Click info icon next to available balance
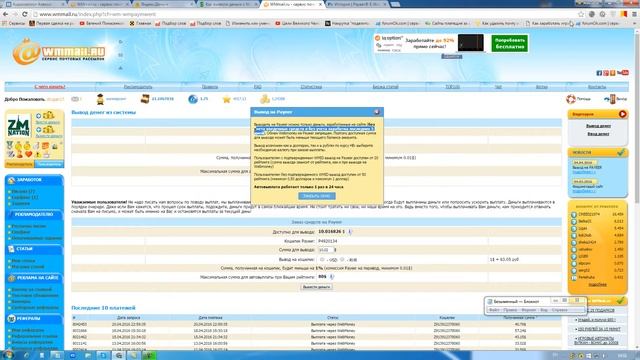640x360 pixels. point(350,232)
